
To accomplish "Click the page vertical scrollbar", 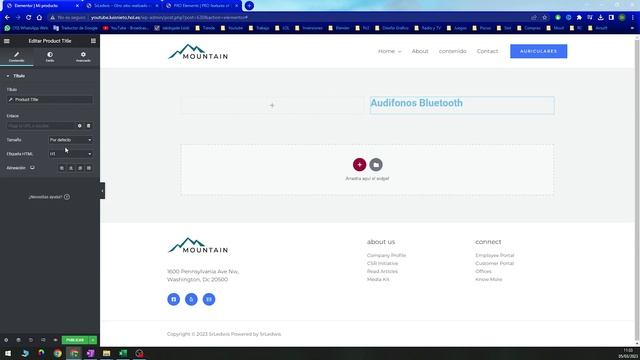I will coord(637,190).
